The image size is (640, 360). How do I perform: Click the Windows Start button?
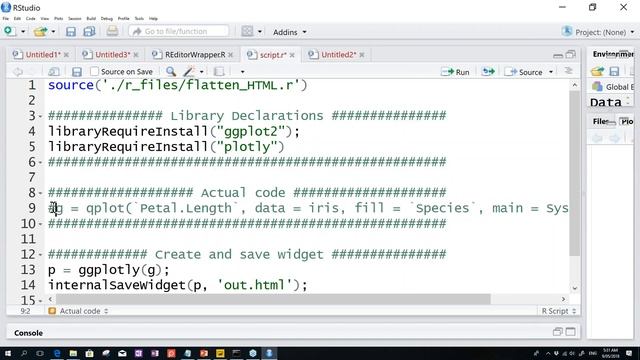click(x=7, y=353)
